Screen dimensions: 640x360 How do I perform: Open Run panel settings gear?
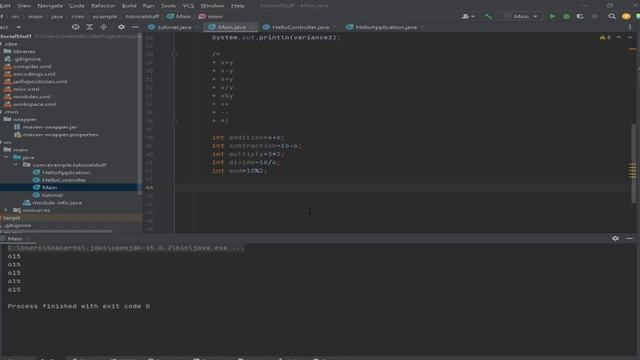pos(615,238)
